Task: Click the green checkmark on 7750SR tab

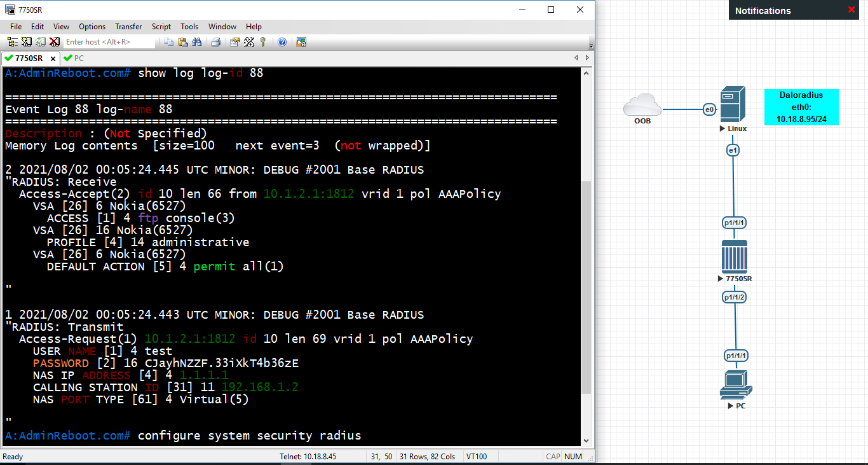Action: coord(8,58)
